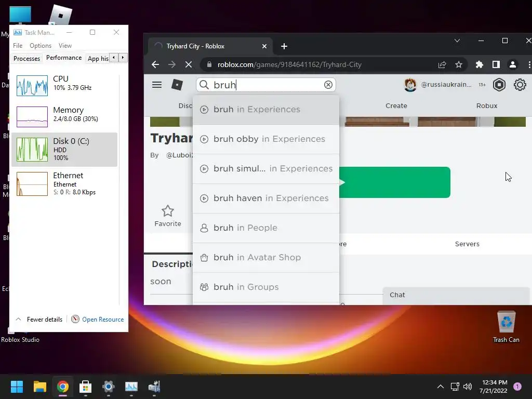Go back with Chrome's back arrow
Image resolution: width=532 pixels, height=399 pixels.
(155, 64)
